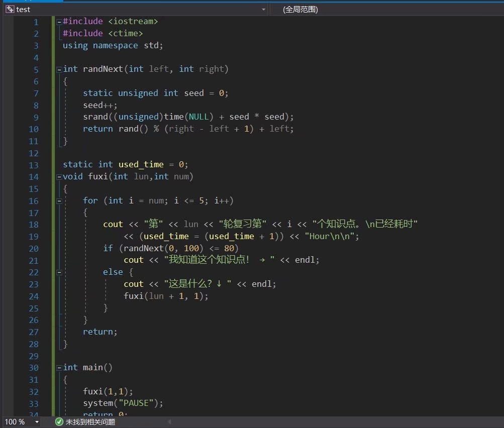
Task: Click "return;" on line 27
Action: coord(100,332)
